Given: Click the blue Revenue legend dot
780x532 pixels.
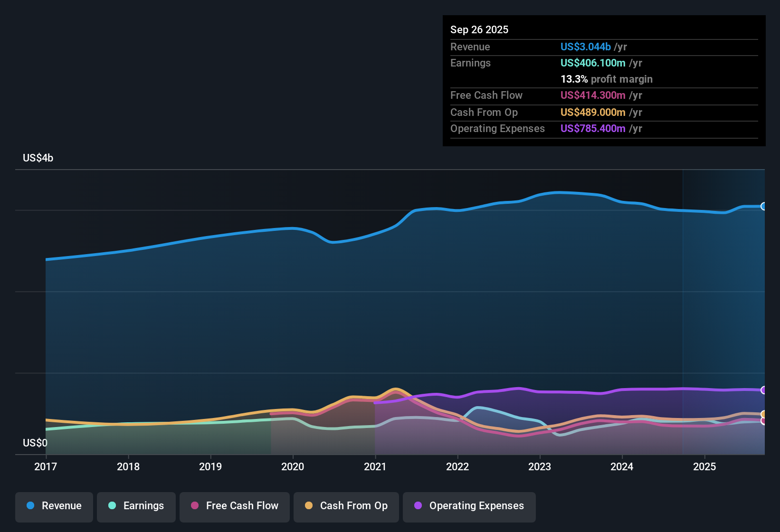Looking at the screenshot, I should coord(31,506).
